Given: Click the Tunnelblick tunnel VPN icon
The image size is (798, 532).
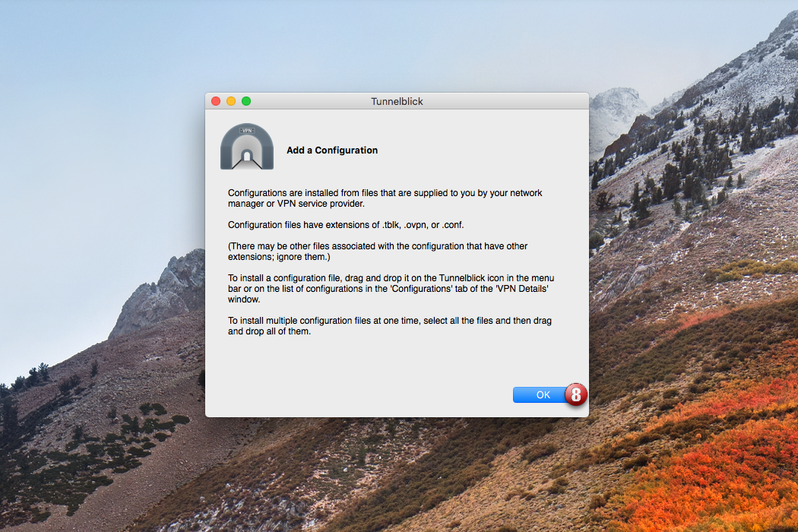Looking at the screenshot, I should click(x=247, y=147).
